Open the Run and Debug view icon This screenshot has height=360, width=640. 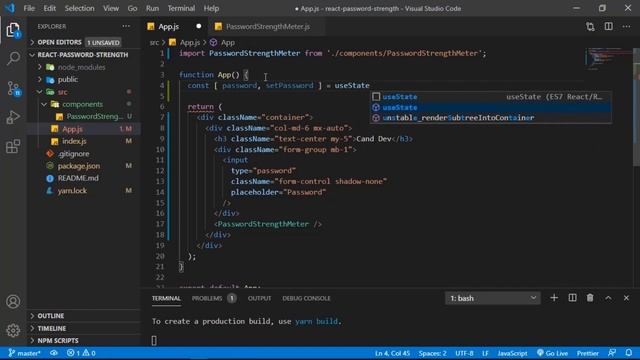tap(13, 117)
